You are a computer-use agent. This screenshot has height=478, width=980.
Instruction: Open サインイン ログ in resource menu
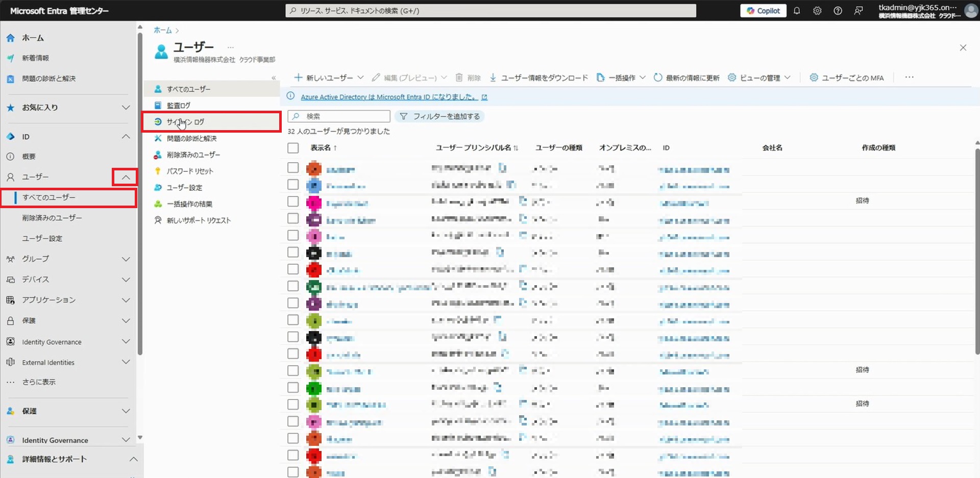[x=211, y=122]
